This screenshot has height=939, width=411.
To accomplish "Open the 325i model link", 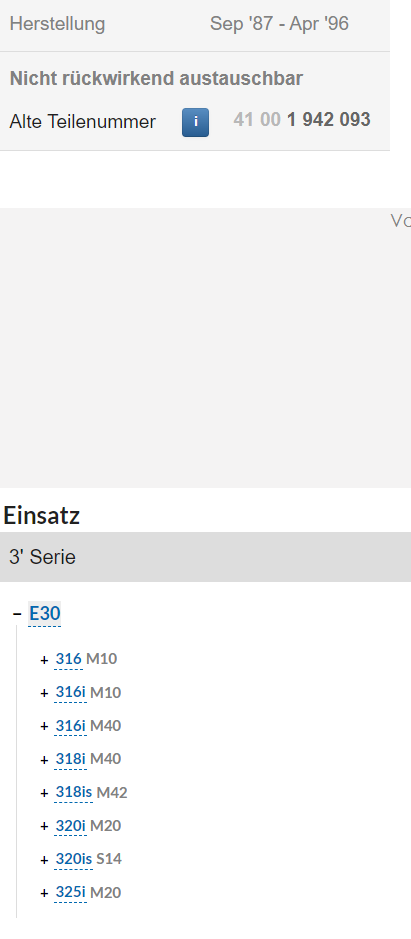I will (71, 892).
